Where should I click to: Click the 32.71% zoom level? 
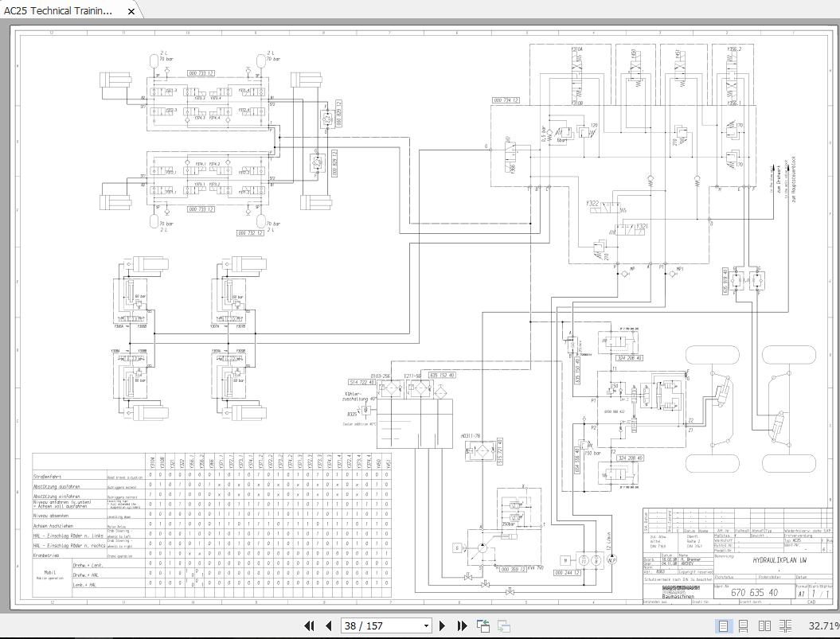823,626
